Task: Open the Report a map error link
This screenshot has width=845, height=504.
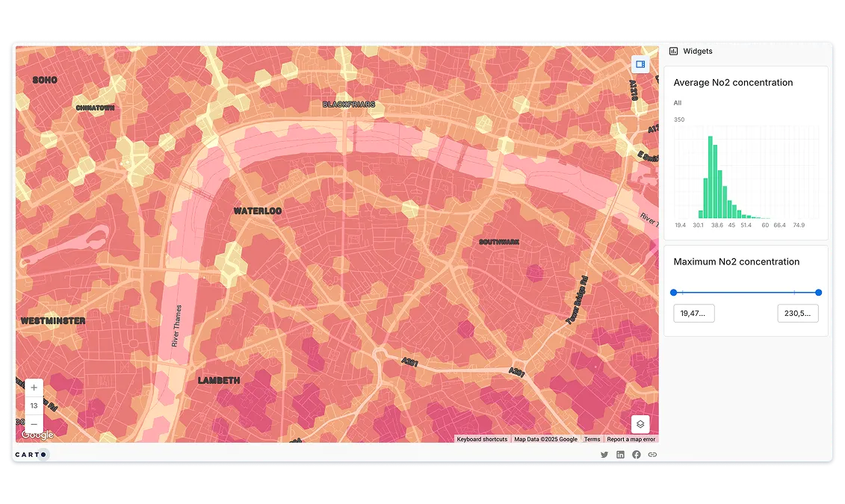Action: [x=631, y=439]
